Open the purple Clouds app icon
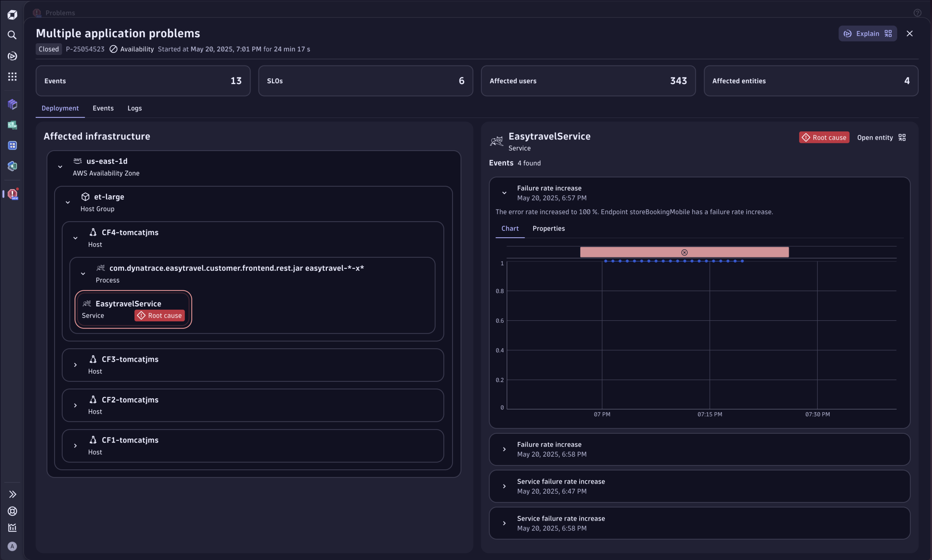 click(12, 104)
